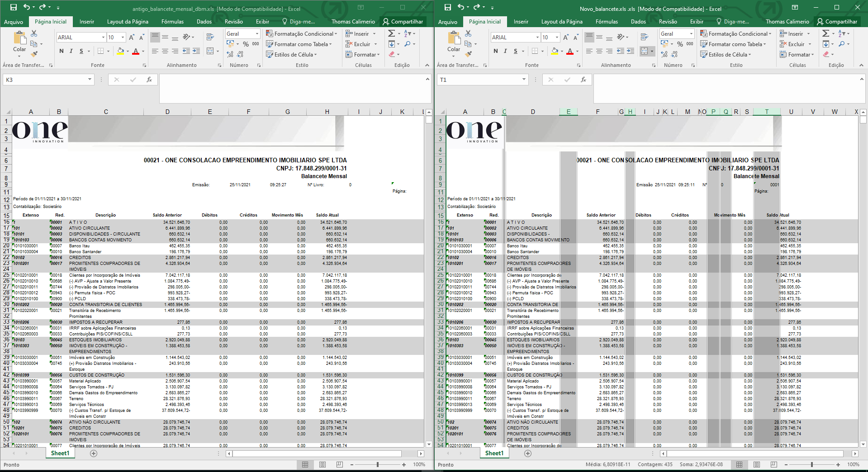Toggle top vertical alignment in right window

tap(589, 37)
